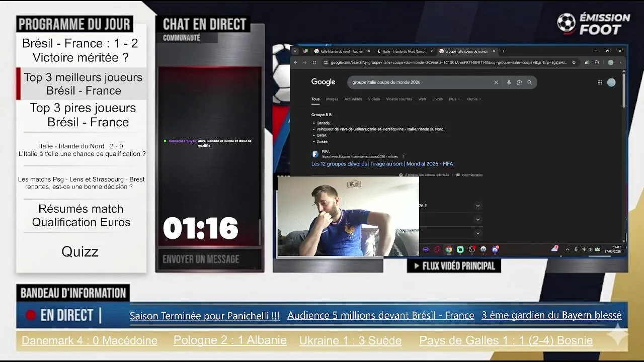This screenshot has height=362, width=644.
Task: Click the Chrome address bar URL
Action: 448,62
